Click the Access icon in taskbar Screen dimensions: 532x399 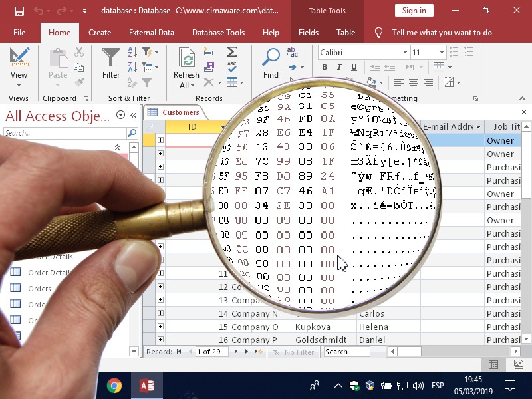[147, 386]
